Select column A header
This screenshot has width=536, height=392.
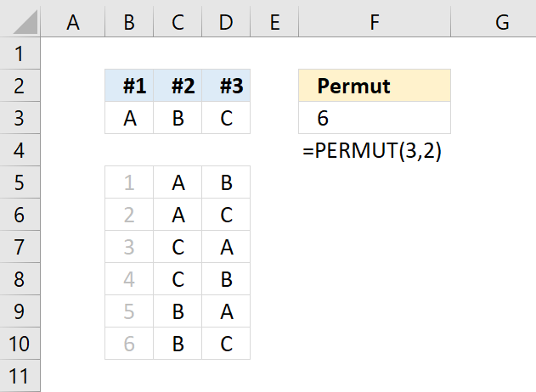(72, 22)
